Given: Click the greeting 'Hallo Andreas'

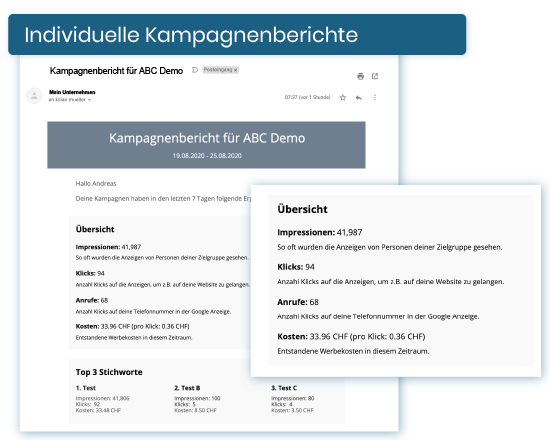Looking at the screenshot, I should pos(96,184).
